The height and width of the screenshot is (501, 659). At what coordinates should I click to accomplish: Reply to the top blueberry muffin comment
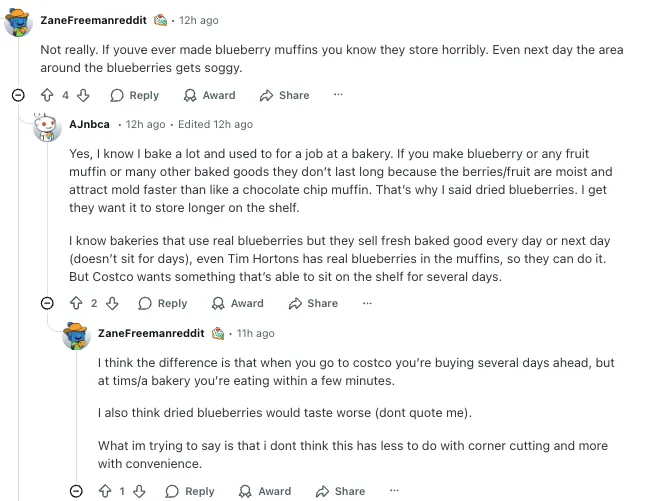pyautogui.click(x=134, y=95)
